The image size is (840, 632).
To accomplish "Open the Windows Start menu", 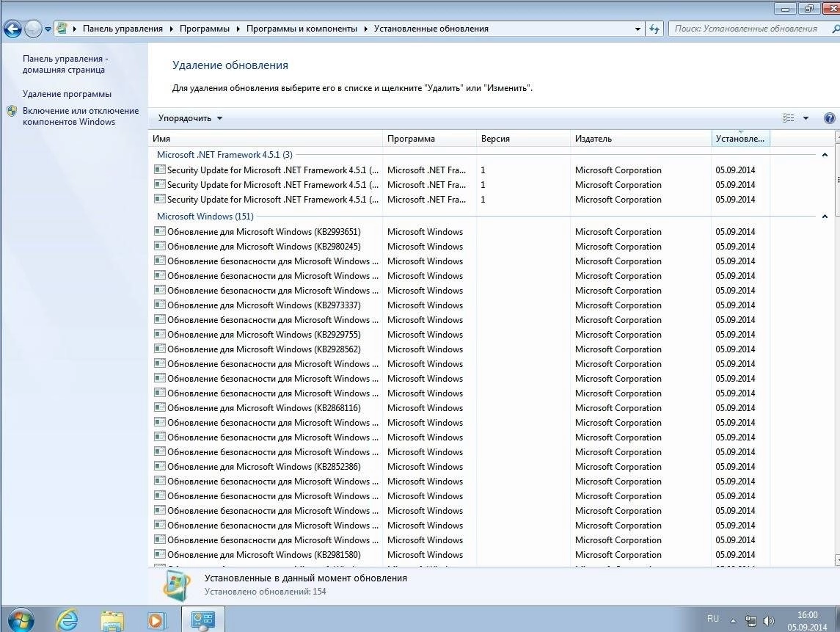I will pos(21,621).
